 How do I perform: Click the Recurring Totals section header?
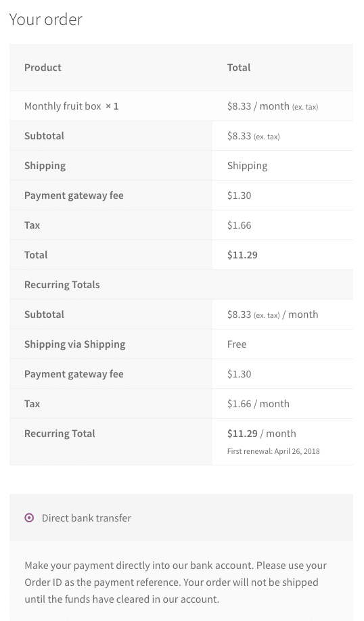(62, 285)
